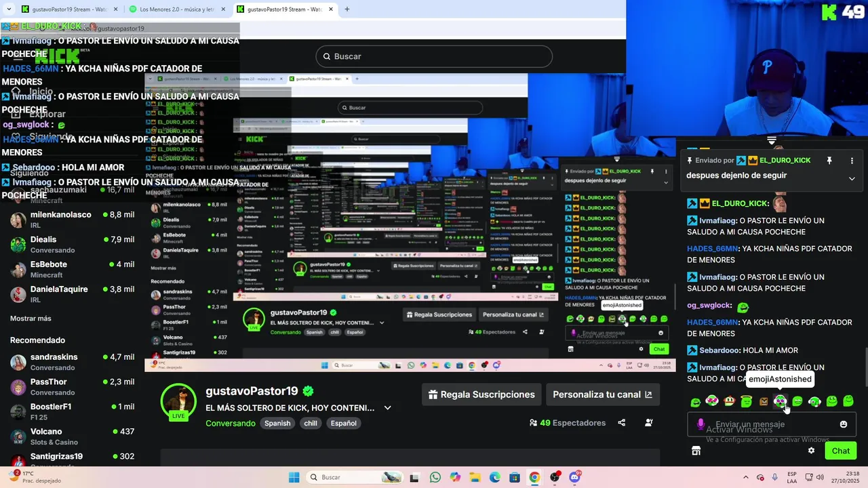Expand the pinned message chevron

pyautogui.click(x=852, y=178)
